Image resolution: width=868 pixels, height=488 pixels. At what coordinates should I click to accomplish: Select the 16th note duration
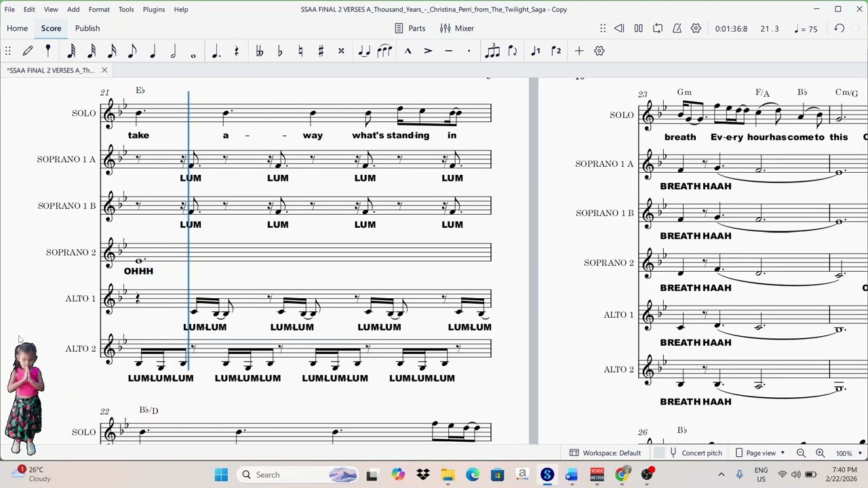[112, 51]
